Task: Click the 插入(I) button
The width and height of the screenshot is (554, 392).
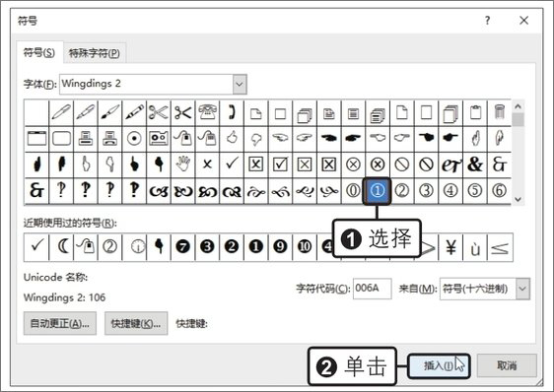Action: click(440, 365)
